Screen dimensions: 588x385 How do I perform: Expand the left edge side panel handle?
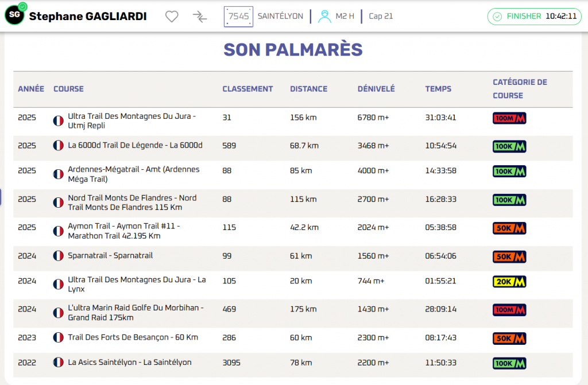1,196
